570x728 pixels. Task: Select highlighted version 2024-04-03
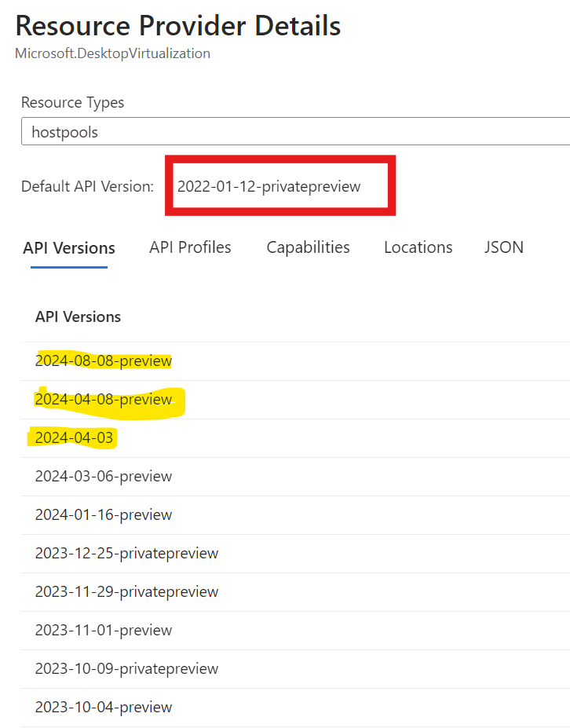72,437
